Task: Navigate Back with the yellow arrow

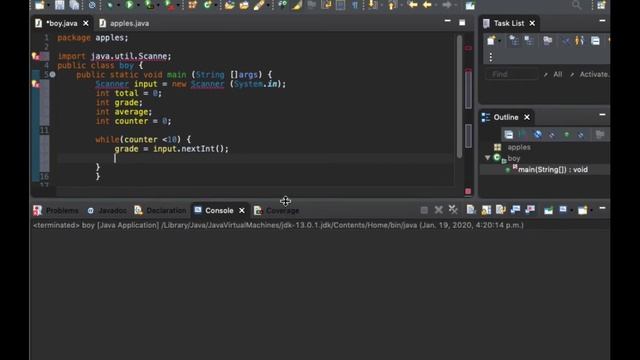Action: [427, 5]
